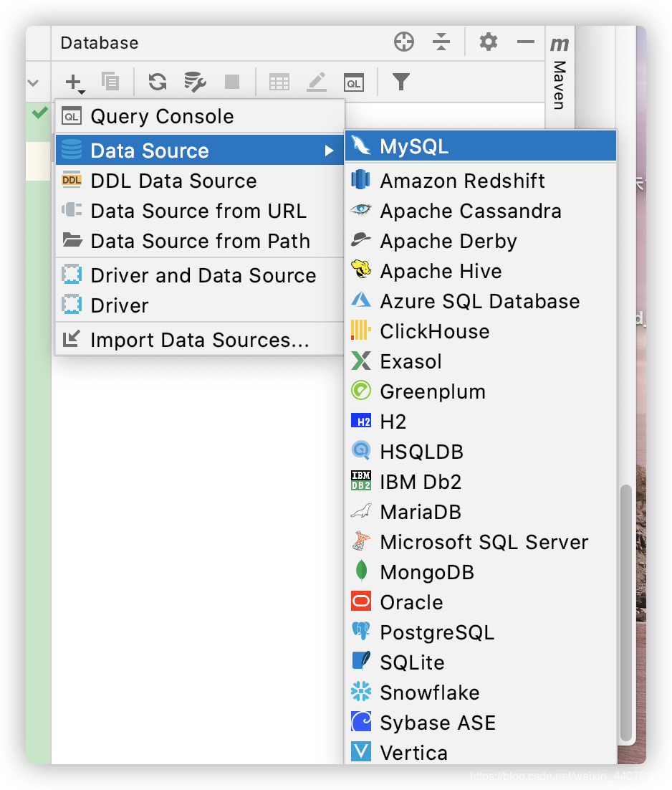The width and height of the screenshot is (672, 790).
Task: Select Vertica data source
Action: (x=481, y=753)
